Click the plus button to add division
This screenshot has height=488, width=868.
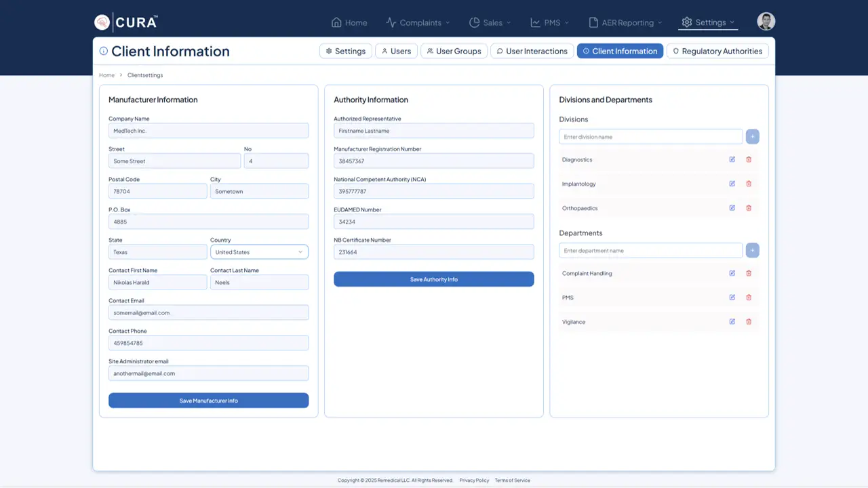tap(752, 137)
